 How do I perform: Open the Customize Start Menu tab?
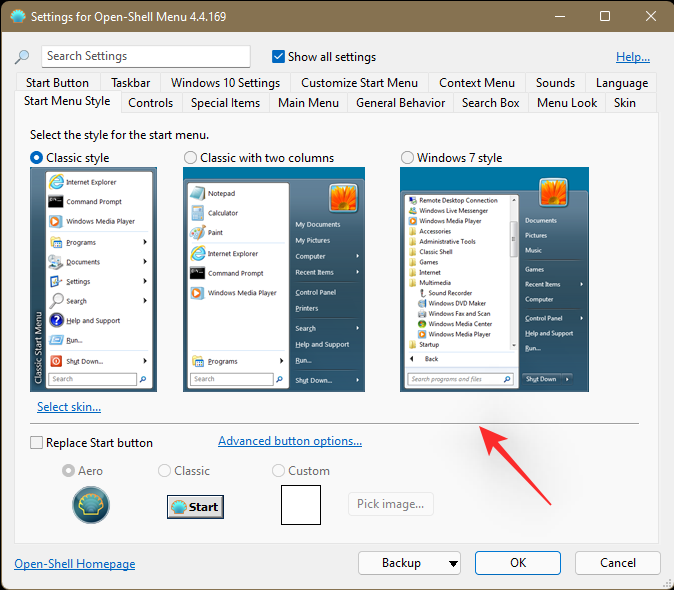pyautogui.click(x=359, y=83)
